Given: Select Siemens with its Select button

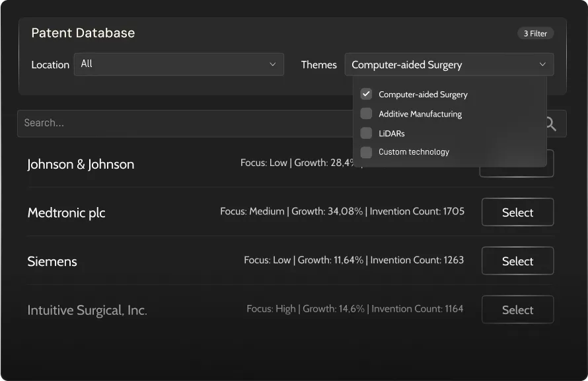Looking at the screenshot, I should [517, 261].
